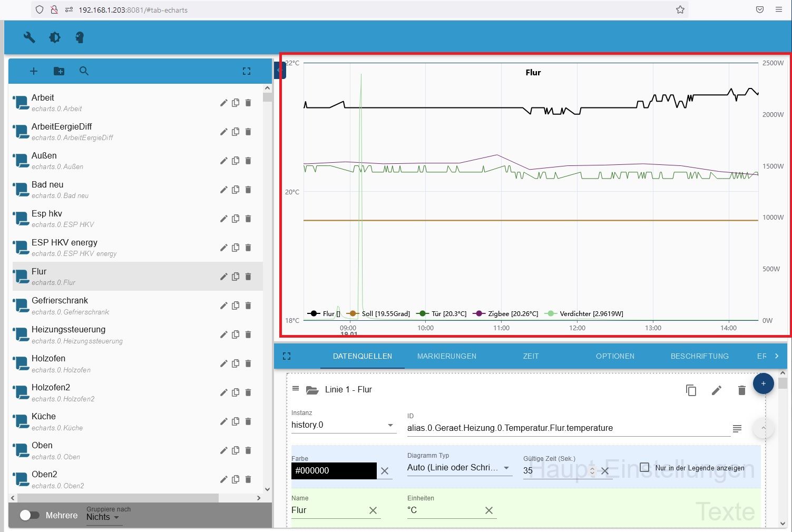
Task: Copy the Holzofen2 preset
Action: 236,392
